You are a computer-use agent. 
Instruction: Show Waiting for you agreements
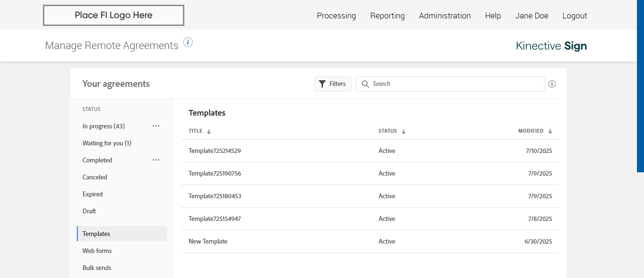(x=107, y=143)
